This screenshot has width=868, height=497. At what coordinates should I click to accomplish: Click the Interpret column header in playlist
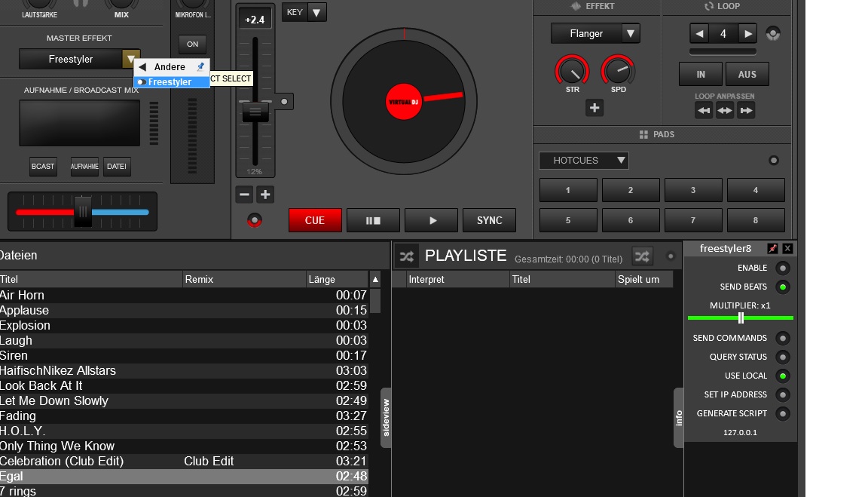pyautogui.click(x=457, y=279)
